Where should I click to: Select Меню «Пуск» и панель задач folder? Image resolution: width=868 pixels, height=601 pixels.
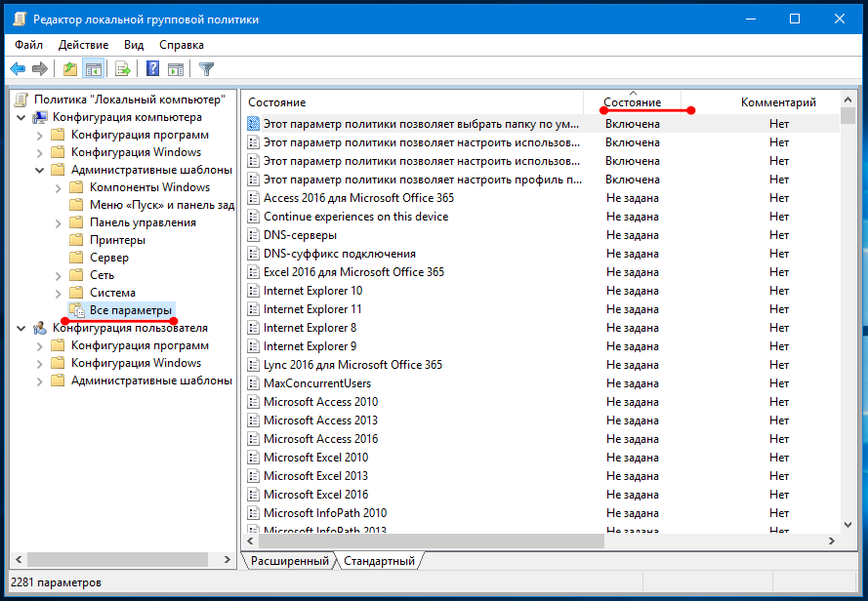[162, 205]
